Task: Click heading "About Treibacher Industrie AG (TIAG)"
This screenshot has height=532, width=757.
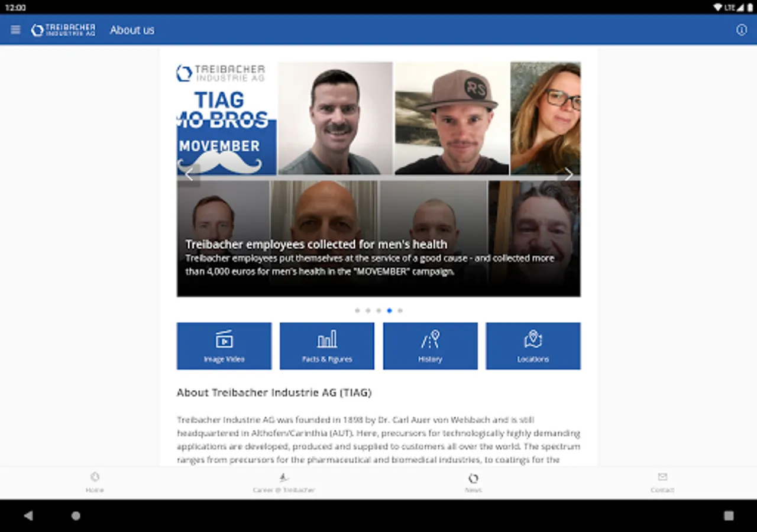Action: tap(274, 392)
